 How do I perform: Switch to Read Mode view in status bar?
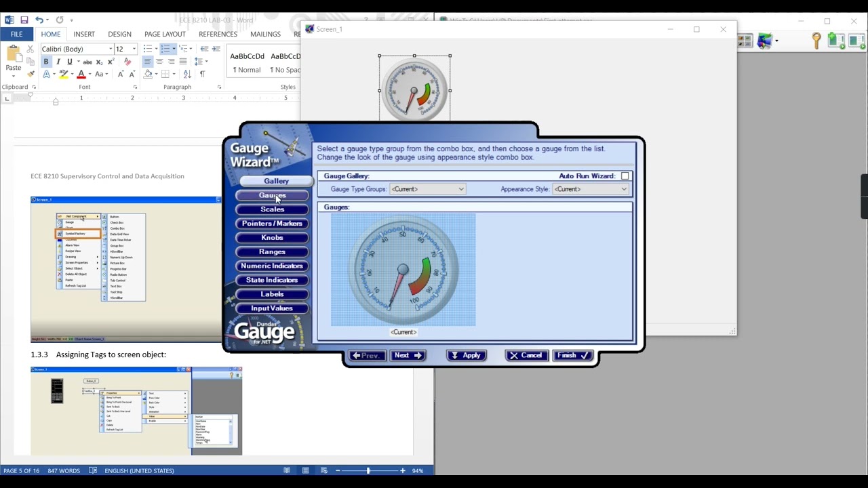[x=287, y=470]
